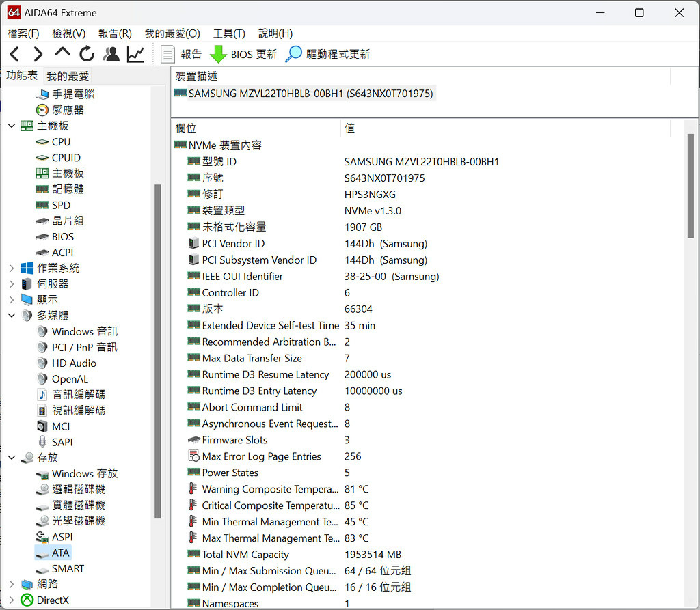Open the 檢視(V) menu
The height and width of the screenshot is (610, 700).
pyautogui.click(x=69, y=33)
